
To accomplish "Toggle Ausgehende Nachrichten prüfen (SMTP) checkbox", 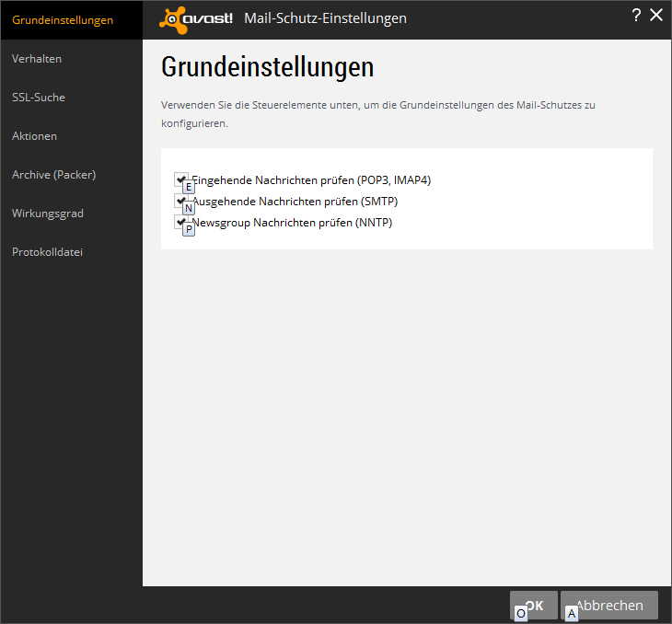I will point(180,201).
